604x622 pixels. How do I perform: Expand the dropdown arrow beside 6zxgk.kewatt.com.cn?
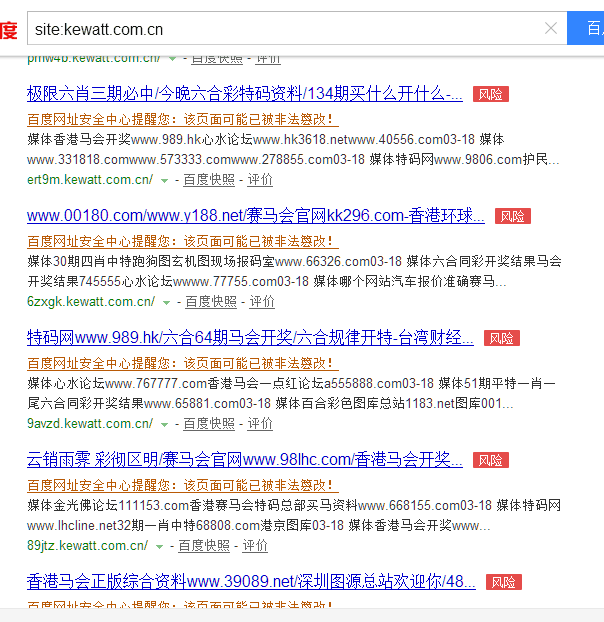click(x=167, y=303)
